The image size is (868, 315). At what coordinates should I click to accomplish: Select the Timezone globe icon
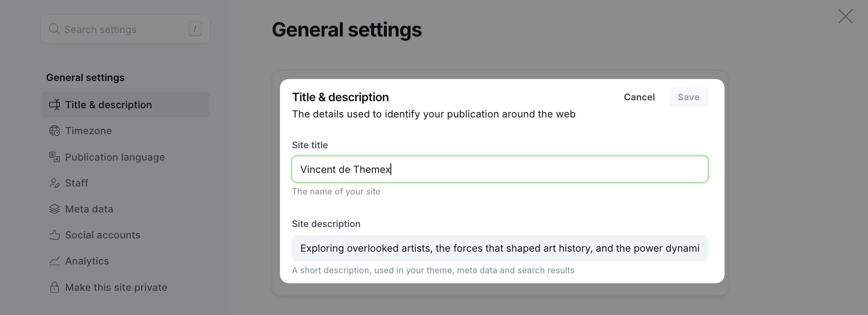tap(54, 131)
